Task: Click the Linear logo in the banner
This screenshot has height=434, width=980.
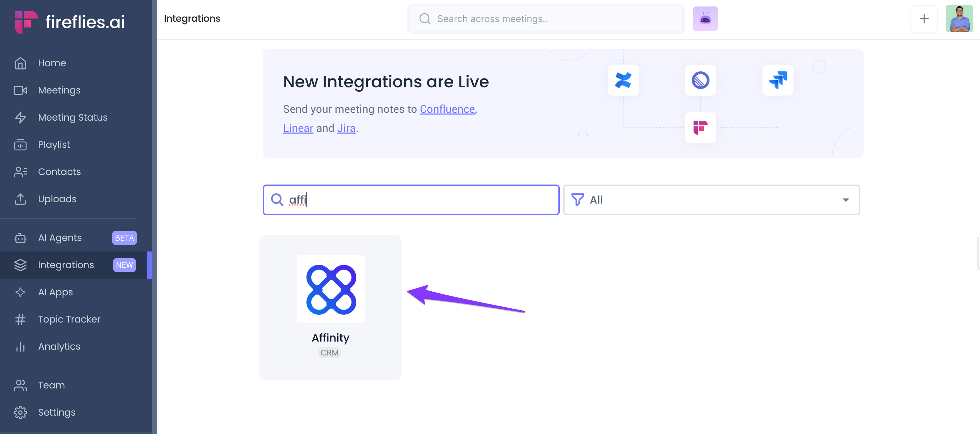Action: tap(700, 80)
